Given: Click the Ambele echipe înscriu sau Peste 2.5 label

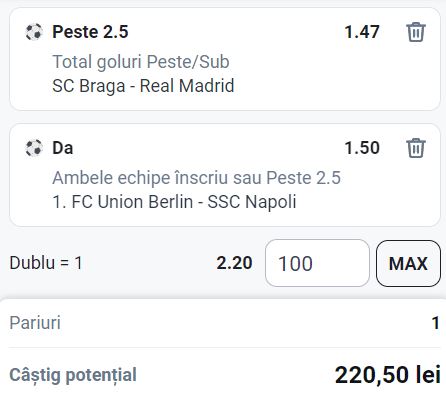Looking at the screenshot, I should 197,178.
